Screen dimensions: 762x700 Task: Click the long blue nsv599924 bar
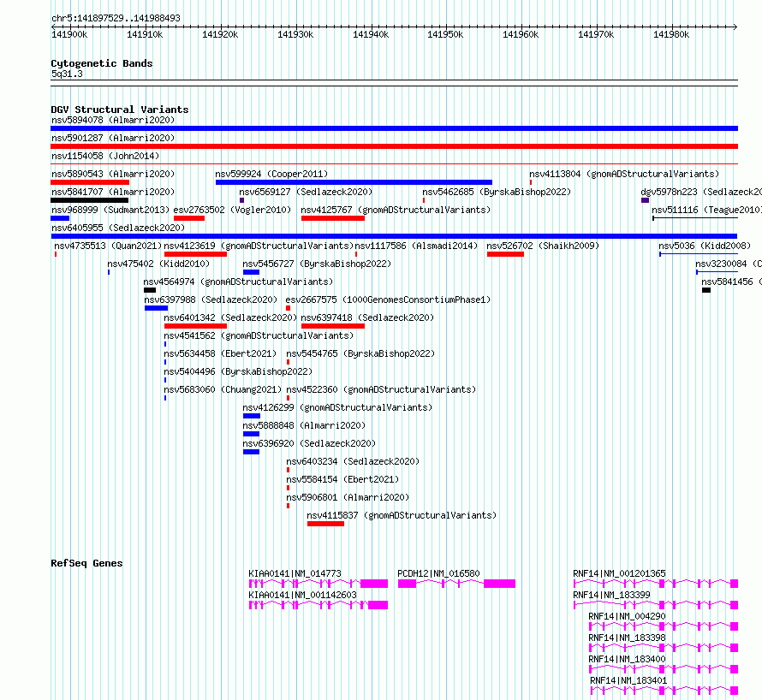tap(354, 182)
